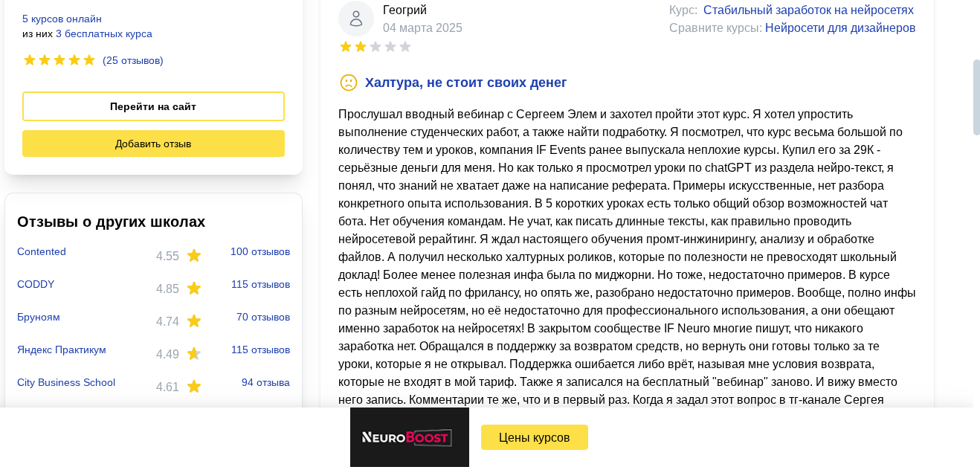Click the Contented rating value '4.55'
980x467 pixels.
tap(167, 256)
